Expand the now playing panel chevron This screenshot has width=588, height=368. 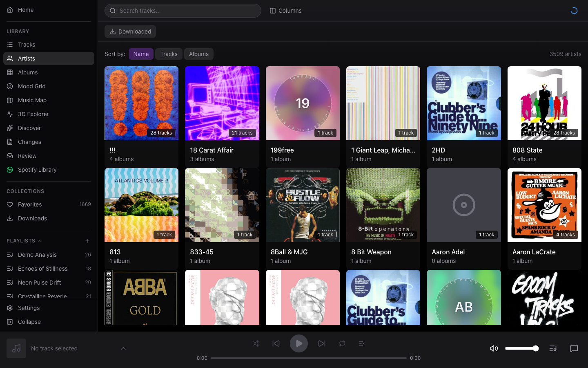coord(123,348)
